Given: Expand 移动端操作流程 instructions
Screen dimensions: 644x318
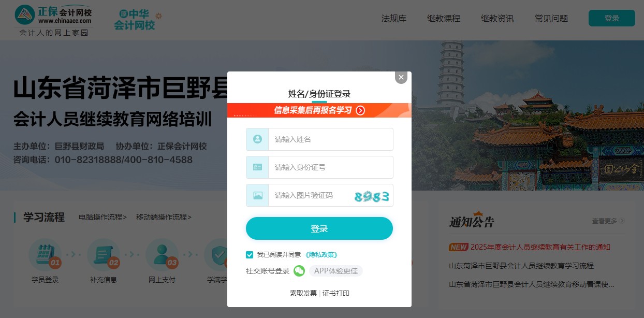Looking at the screenshot, I should tap(164, 217).
